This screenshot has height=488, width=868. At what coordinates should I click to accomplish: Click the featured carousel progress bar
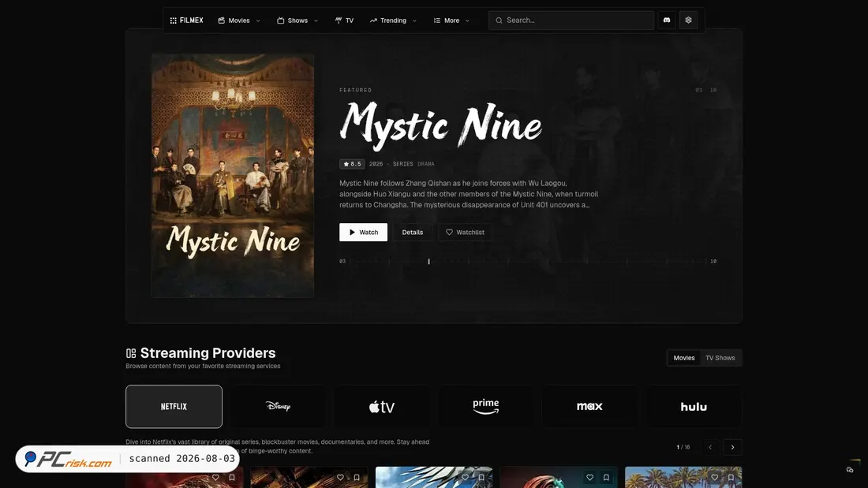tap(528, 261)
